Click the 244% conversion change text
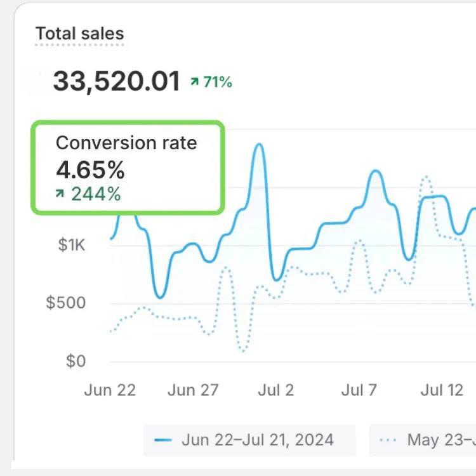 [x=96, y=194]
